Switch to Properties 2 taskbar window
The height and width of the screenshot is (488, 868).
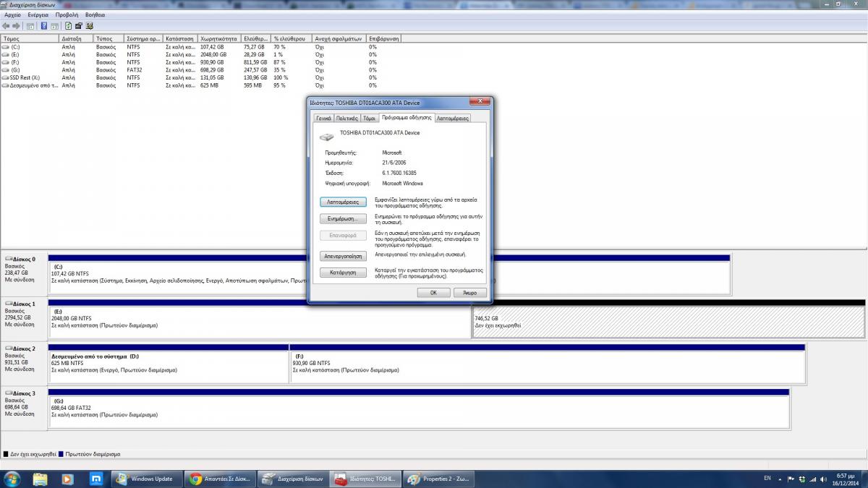[439, 479]
